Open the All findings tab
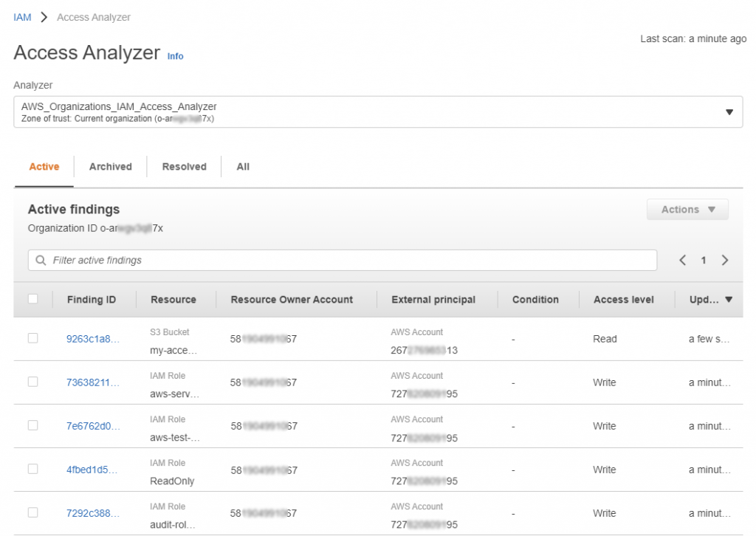The width and height of the screenshot is (756, 536). tap(243, 167)
